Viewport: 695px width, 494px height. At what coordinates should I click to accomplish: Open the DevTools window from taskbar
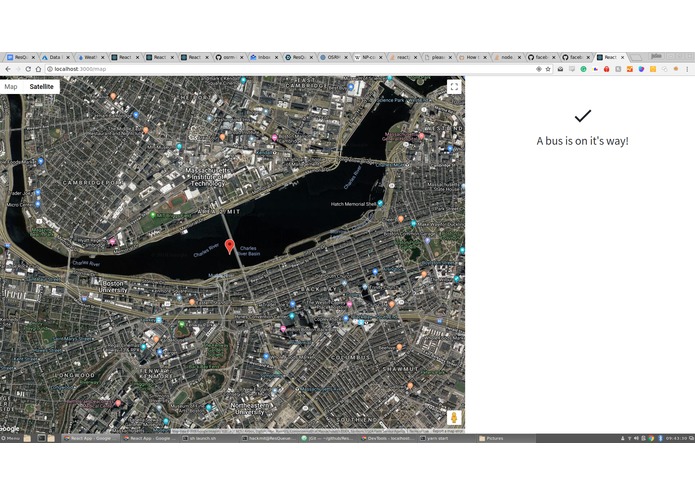(x=388, y=438)
